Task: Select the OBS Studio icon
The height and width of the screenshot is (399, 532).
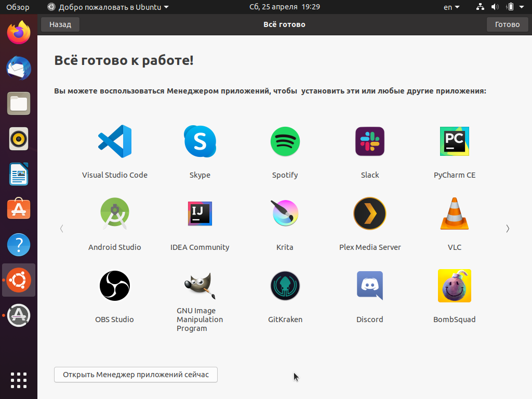Action: click(x=115, y=286)
